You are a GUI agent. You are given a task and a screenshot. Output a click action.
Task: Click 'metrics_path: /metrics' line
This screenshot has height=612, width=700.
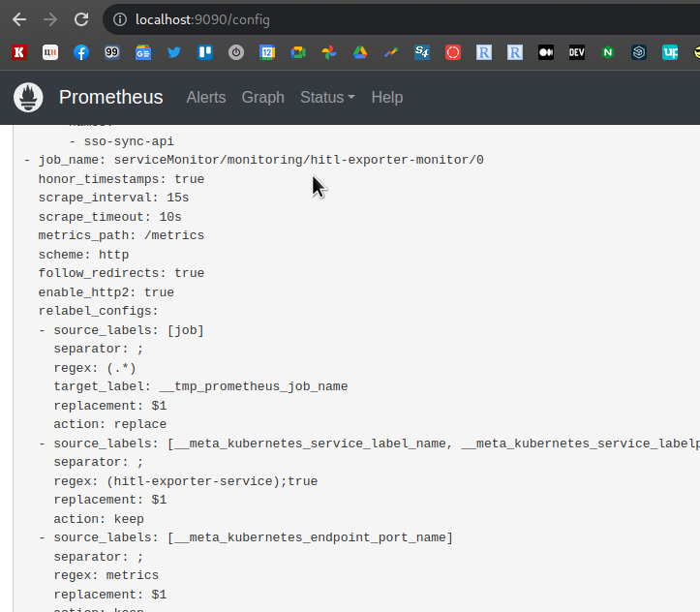click(x=121, y=235)
